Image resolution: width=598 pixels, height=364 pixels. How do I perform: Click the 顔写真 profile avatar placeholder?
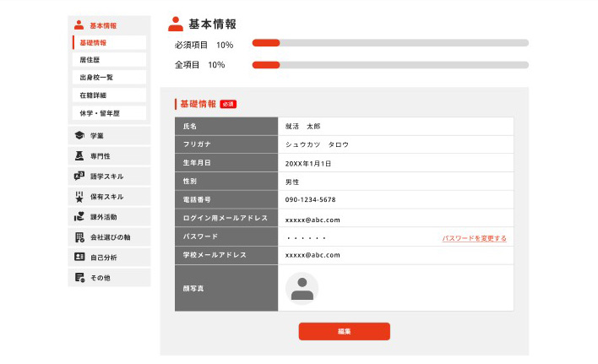pos(302,288)
